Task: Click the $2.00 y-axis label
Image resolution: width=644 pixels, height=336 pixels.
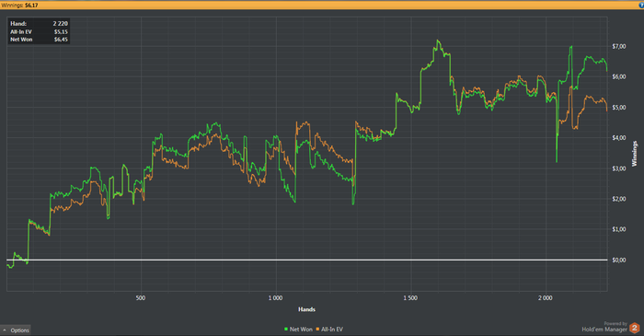Action: coord(619,199)
